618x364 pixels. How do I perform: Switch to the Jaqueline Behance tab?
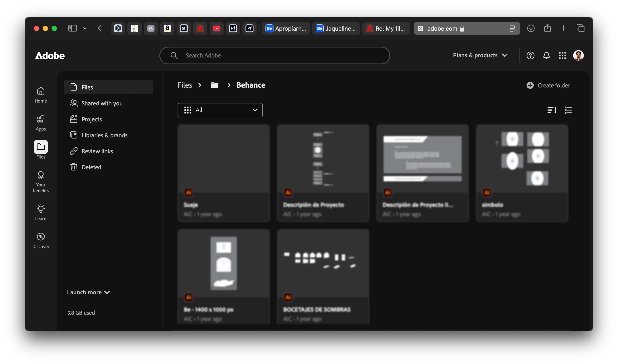point(336,28)
